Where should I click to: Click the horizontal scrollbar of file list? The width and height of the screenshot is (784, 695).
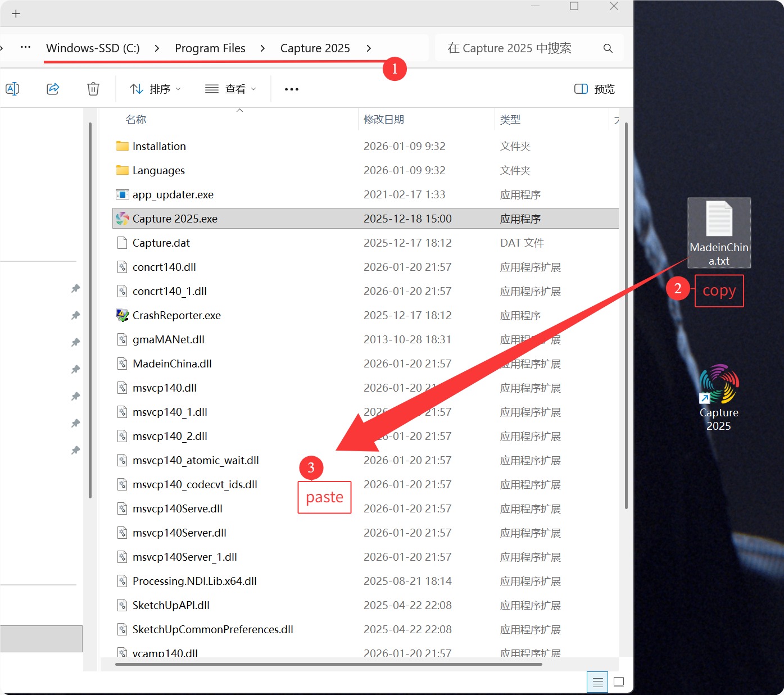pos(328,664)
